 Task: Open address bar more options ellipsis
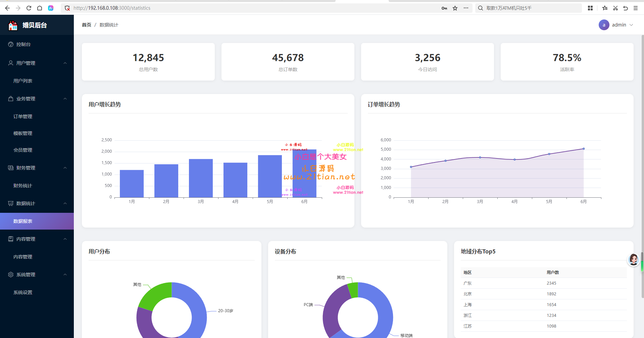[466, 8]
